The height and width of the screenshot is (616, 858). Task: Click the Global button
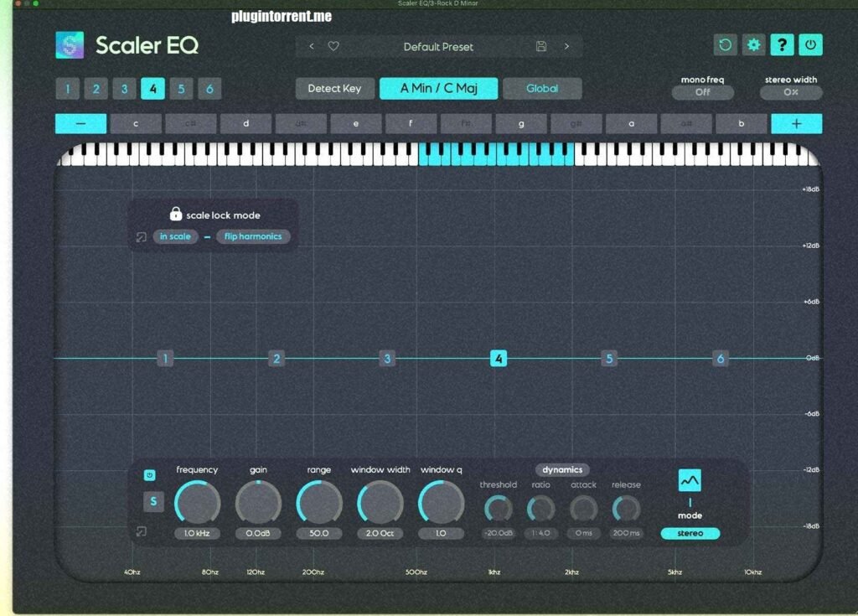(x=542, y=89)
